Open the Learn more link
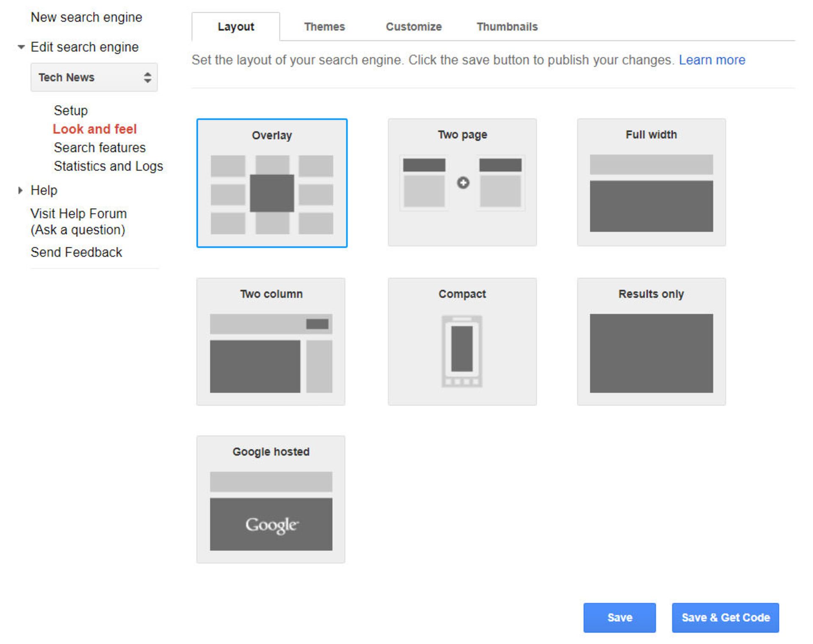The width and height of the screenshot is (813, 644). (x=711, y=60)
